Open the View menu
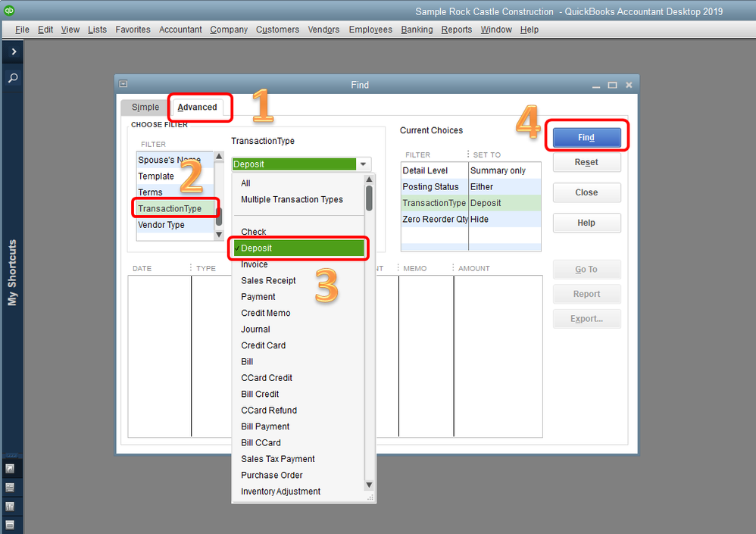Image resolution: width=756 pixels, height=534 pixels. [x=70, y=30]
